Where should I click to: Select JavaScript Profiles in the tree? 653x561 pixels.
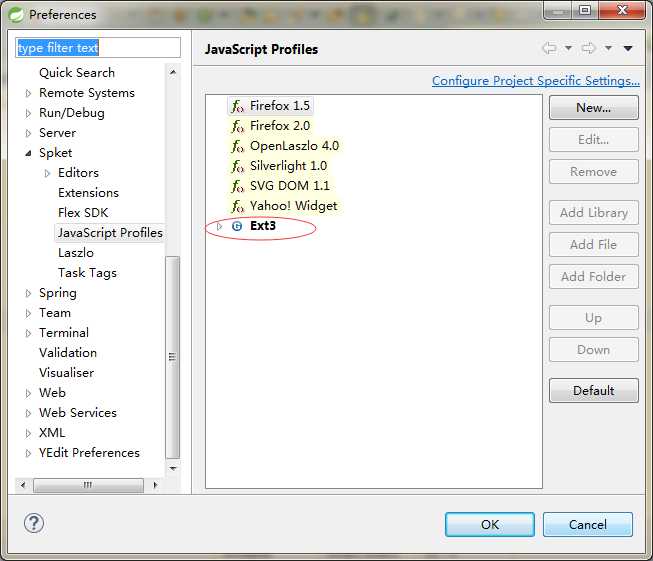tap(110, 233)
